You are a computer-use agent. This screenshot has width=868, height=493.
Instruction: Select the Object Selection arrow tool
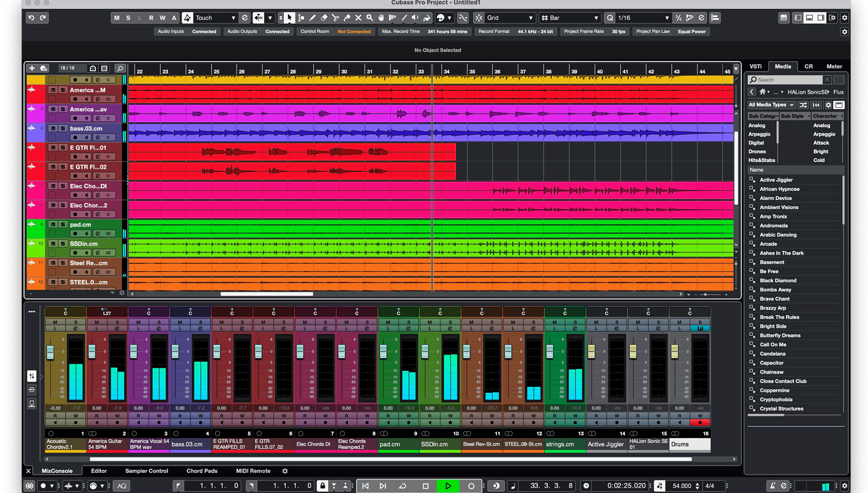[x=289, y=18]
